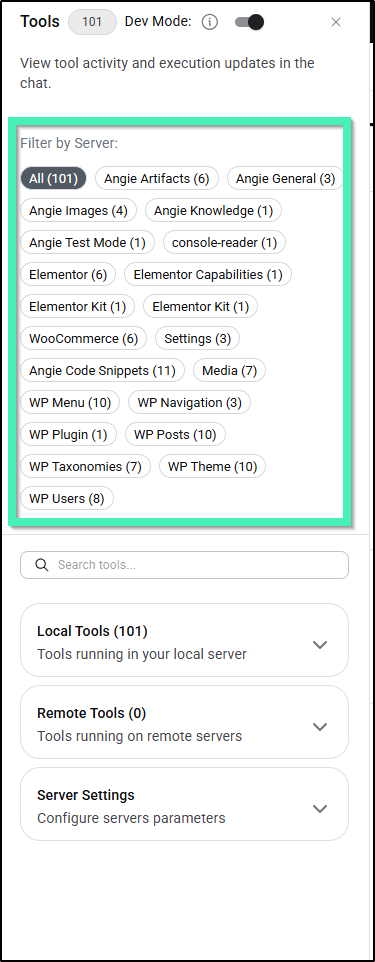Click the 101 tools count badge
The width and height of the screenshot is (375, 962).
pos(92,22)
